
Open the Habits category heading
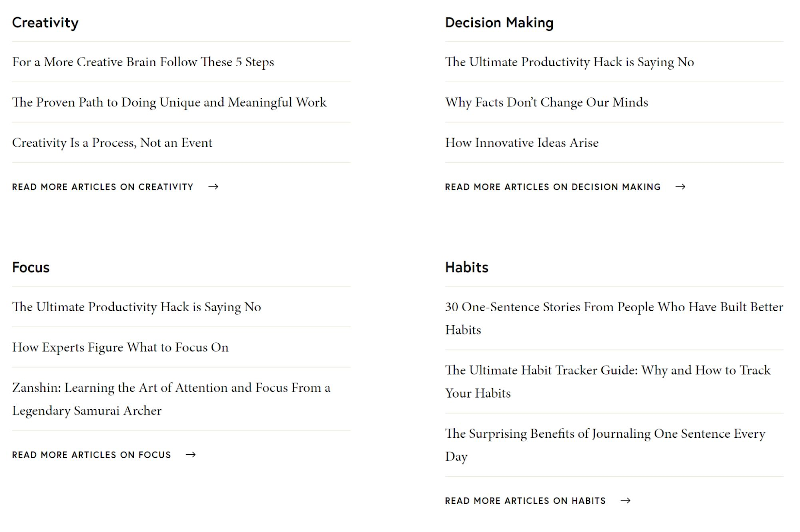(466, 267)
